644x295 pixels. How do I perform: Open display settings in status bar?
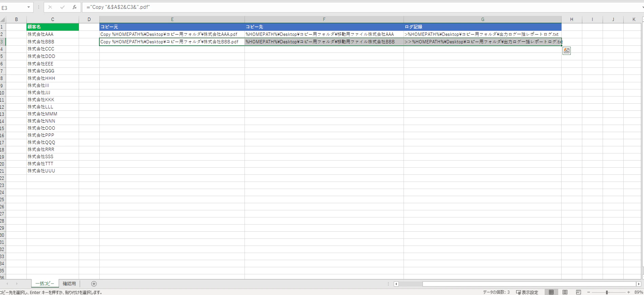527,292
